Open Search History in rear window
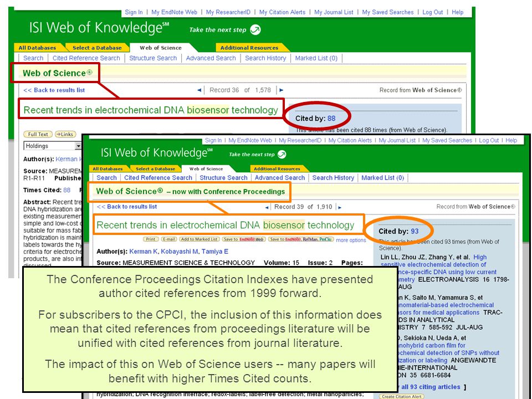Image resolution: width=532 pixels, height=399 pixels. pos(265,58)
